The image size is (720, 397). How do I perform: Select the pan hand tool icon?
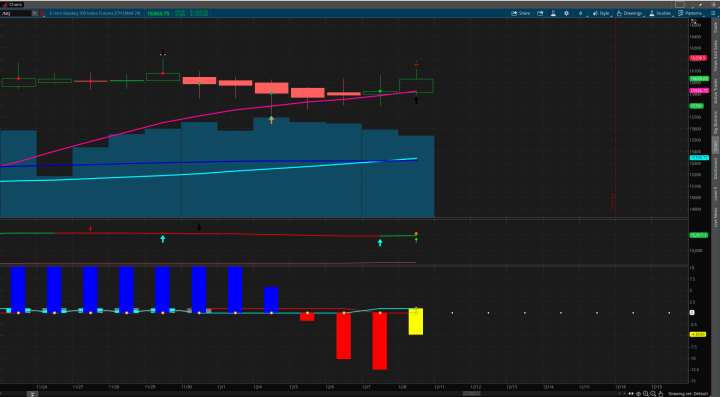coord(661,394)
